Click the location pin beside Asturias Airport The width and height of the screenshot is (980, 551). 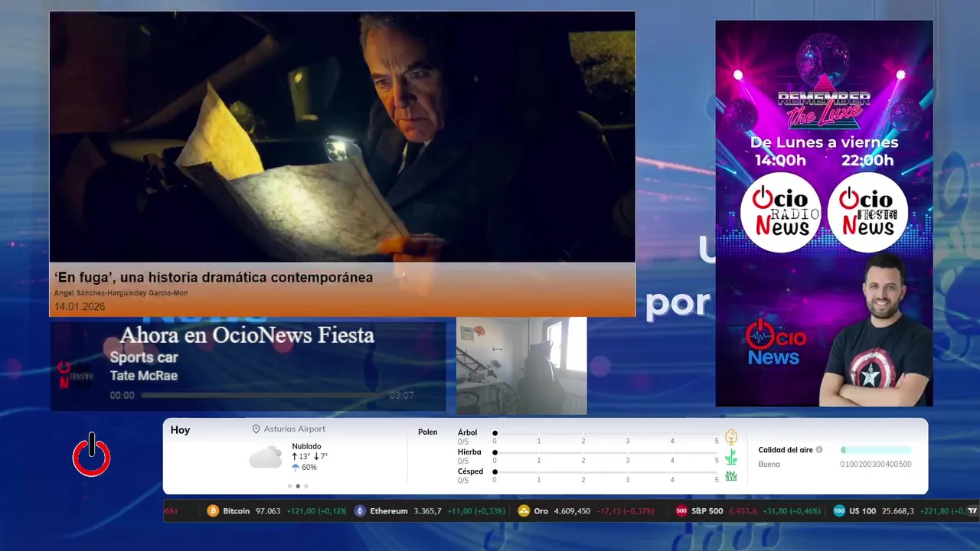pos(256,429)
